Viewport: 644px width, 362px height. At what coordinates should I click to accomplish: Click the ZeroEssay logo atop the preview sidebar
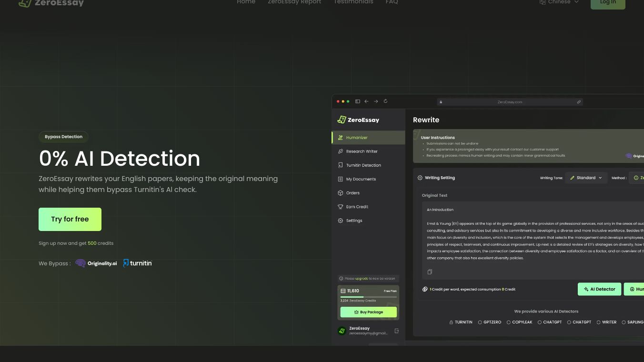coord(358,120)
